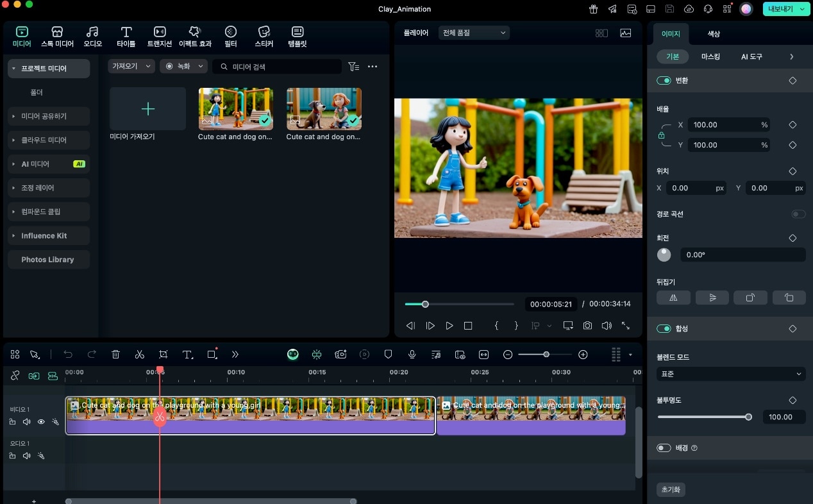Take a snapshot with the camera icon

[587, 326]
